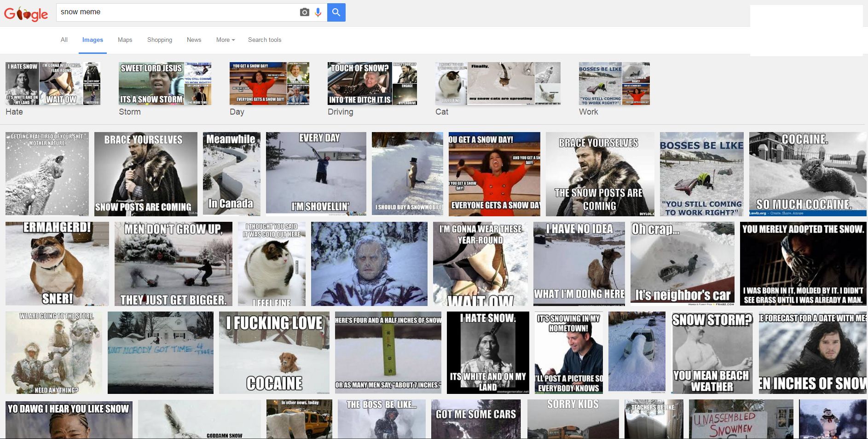Open the marshmallow man snow image

[833, 419]
